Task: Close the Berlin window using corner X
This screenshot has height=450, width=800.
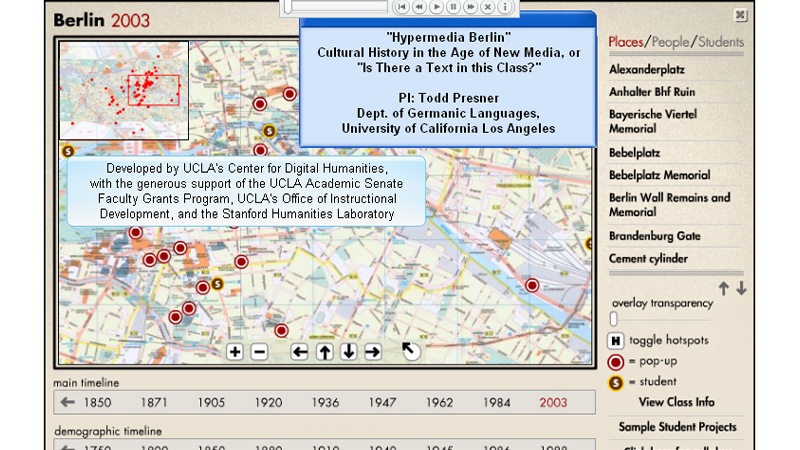Action: [740, 15]
